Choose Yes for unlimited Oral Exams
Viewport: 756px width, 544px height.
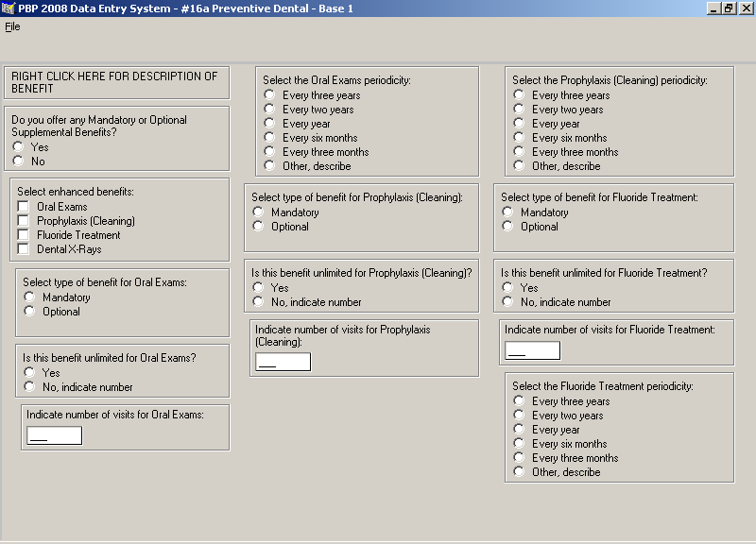click(x=29, y=372)
